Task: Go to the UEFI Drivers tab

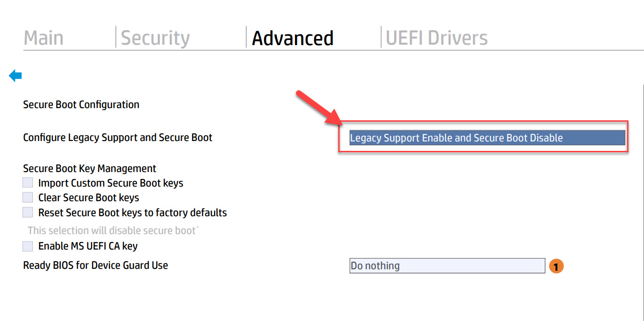Action: 437,38
